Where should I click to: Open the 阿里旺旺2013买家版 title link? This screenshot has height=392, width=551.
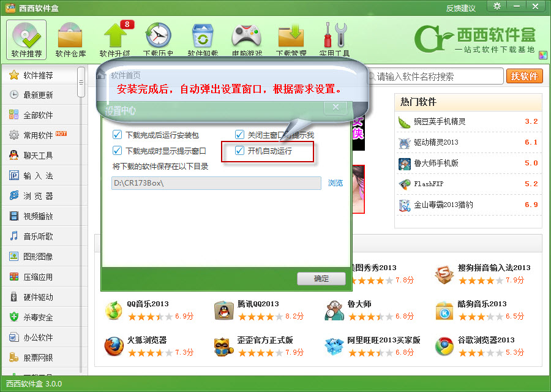[x=383, y=340]
